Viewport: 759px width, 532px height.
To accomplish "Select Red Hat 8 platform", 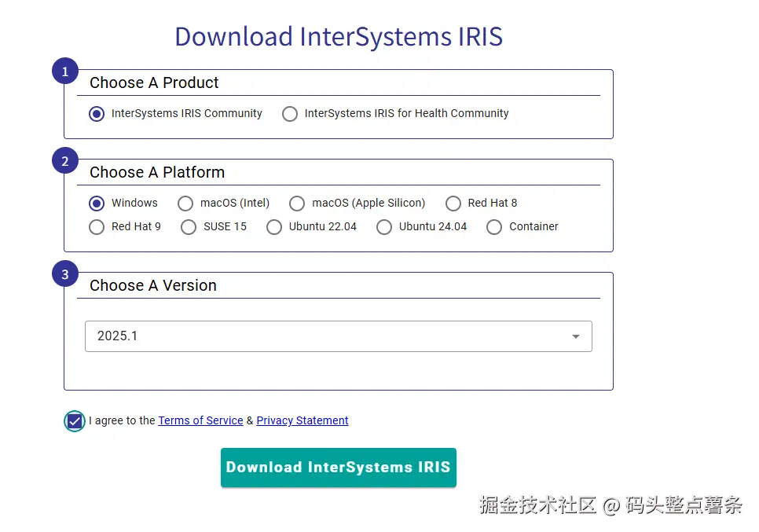I will [x=453, y=204].
